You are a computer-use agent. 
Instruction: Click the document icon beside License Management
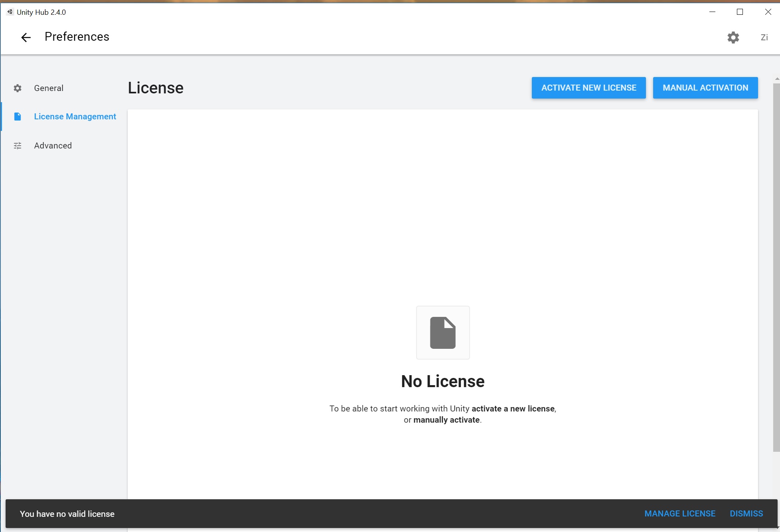(18, 116)
